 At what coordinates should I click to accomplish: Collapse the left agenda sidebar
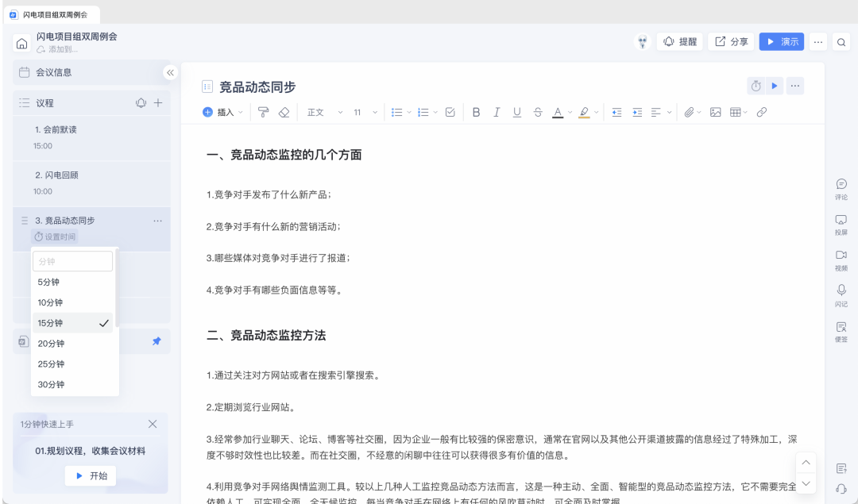(x=169, y=72)
